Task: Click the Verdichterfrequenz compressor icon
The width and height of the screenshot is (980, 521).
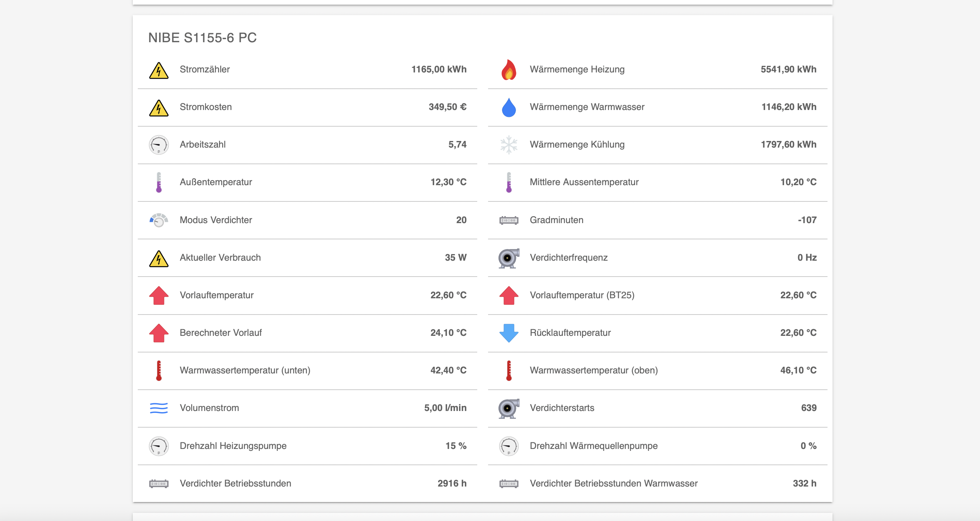Action: click(509, 258)
